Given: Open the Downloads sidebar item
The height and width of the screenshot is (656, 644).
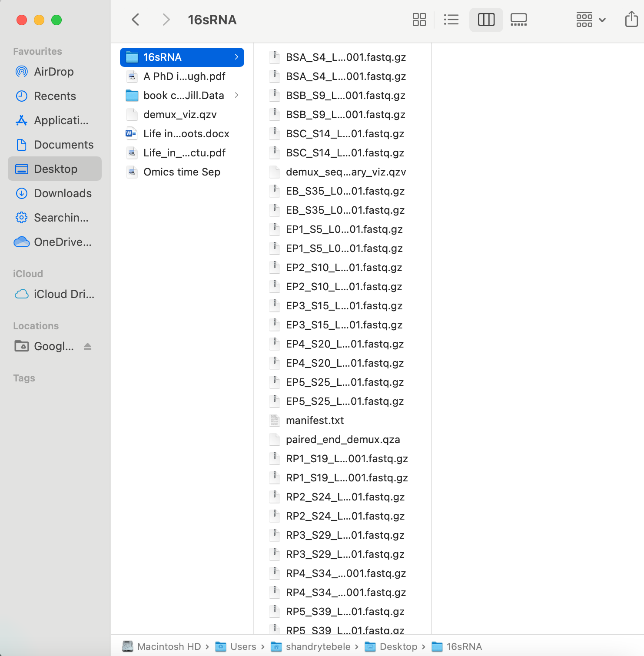Looking at the screenshot, I should pos(63,193).
